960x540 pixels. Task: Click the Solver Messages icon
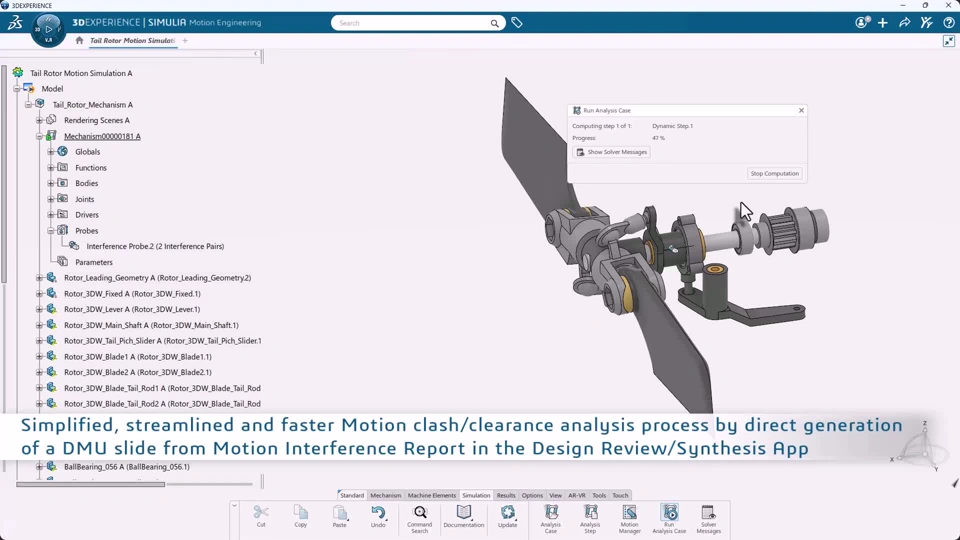pos(708,519)
